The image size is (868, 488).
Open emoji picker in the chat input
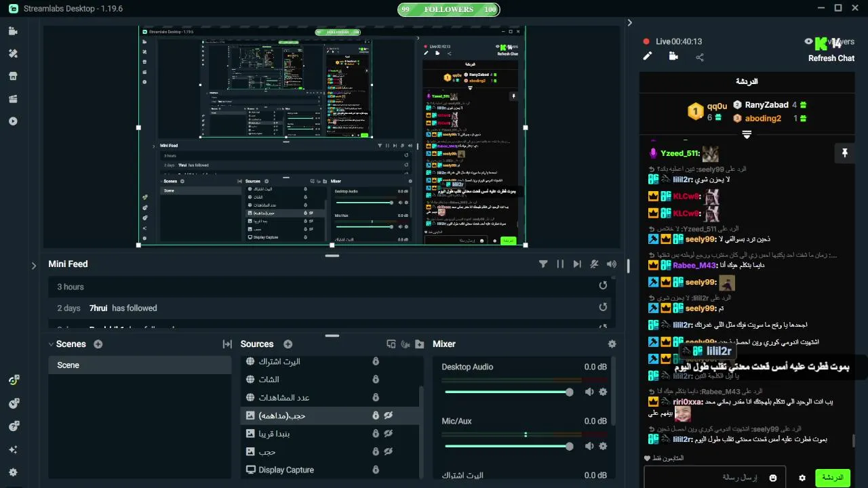point(772,478)
